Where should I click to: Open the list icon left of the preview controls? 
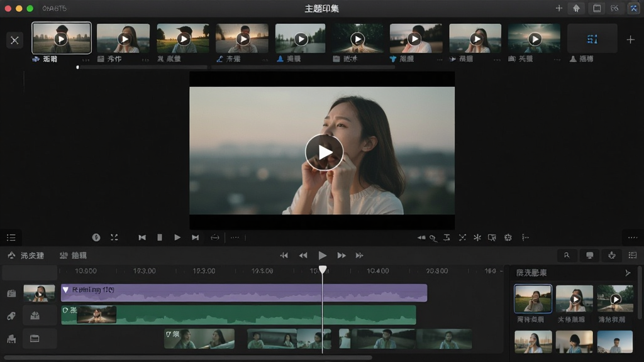[x=11, y=238]
